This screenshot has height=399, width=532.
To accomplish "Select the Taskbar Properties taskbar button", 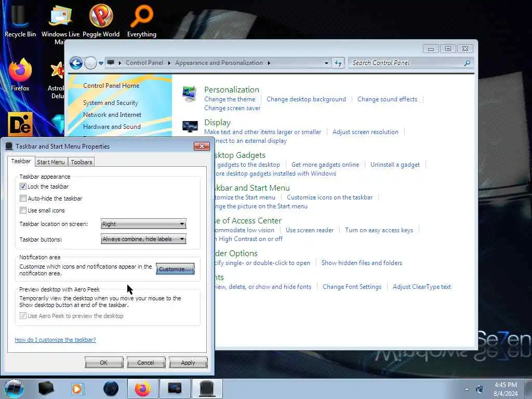I will click(207, 389).
